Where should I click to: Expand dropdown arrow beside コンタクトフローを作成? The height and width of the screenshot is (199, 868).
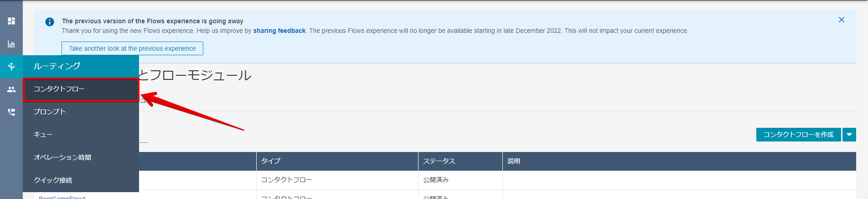[849, 135]
